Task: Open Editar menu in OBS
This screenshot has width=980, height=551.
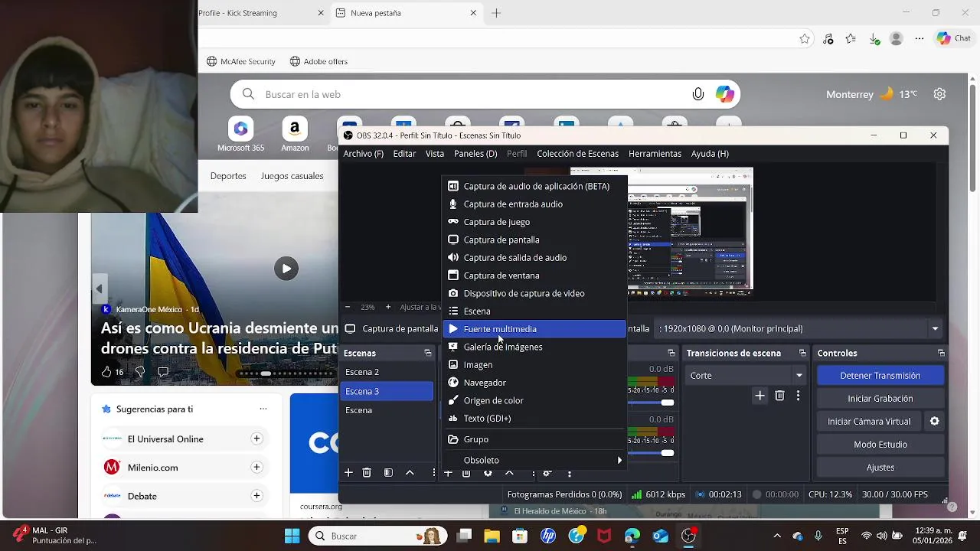Action: (x=404, y=154)
